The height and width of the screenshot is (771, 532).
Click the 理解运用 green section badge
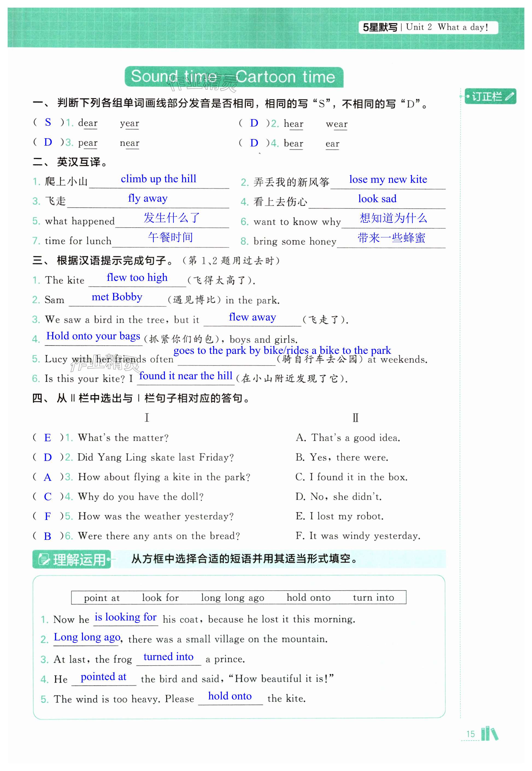click(72, 559)
